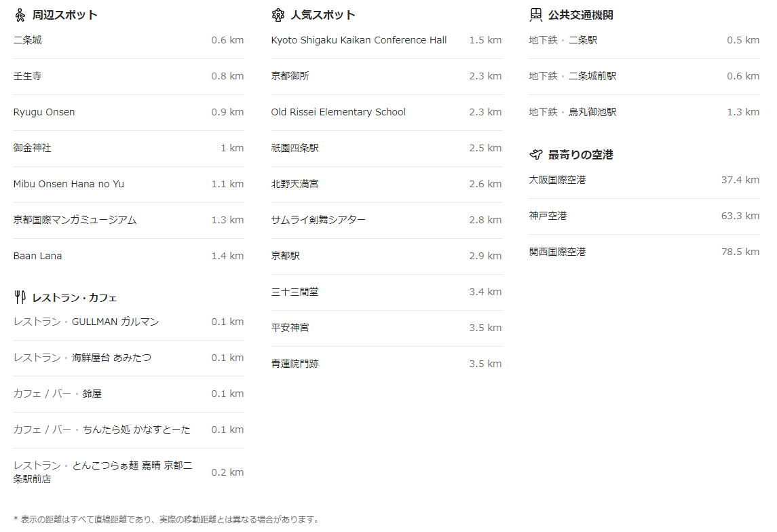The height and width of the screenshot is (532, 777).
Task: Click the Ryugu Onsen entry
Action: coord(128,113)
